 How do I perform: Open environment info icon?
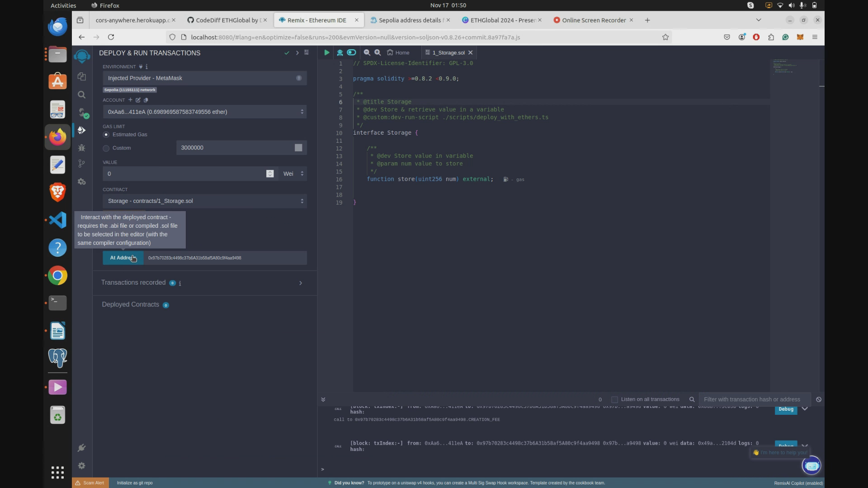(146, 66)
